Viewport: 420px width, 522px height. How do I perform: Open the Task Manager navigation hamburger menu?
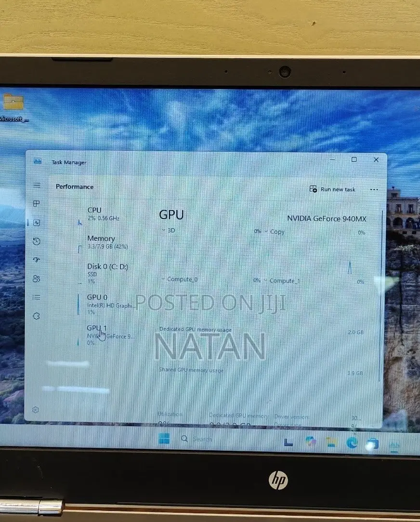click(x=37, y=185)
